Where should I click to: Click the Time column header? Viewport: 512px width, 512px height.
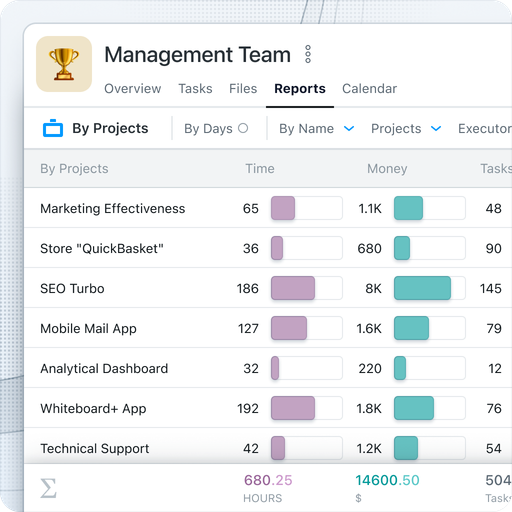[260, 169]
